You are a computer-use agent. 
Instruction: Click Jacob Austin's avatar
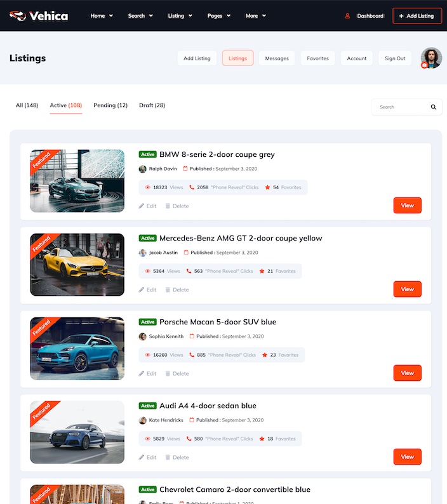click(x=142, y=253)
